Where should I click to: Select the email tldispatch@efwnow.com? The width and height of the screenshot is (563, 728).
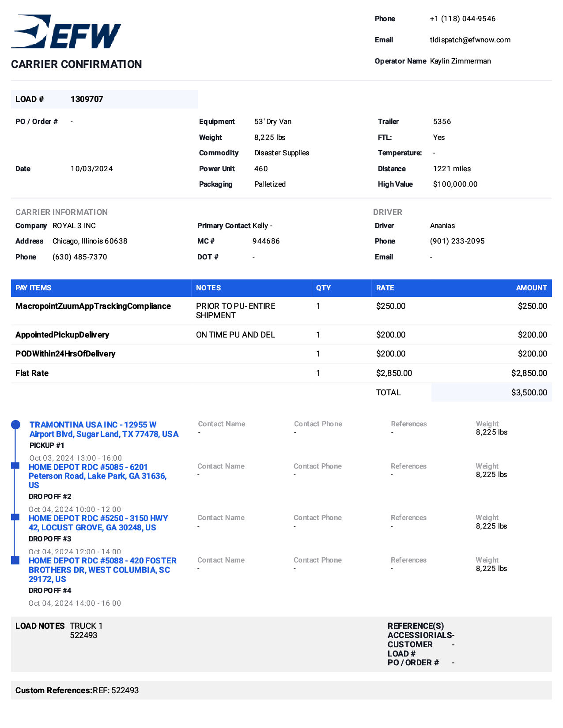[470, 40]
